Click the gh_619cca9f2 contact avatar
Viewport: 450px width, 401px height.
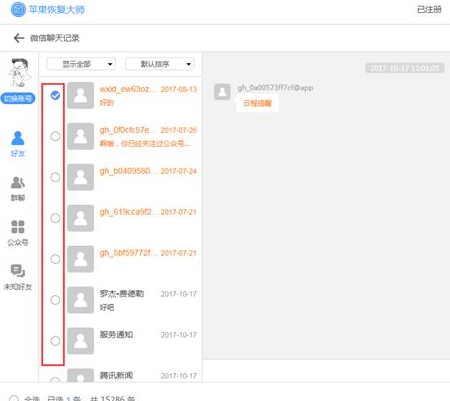point(80,218)
